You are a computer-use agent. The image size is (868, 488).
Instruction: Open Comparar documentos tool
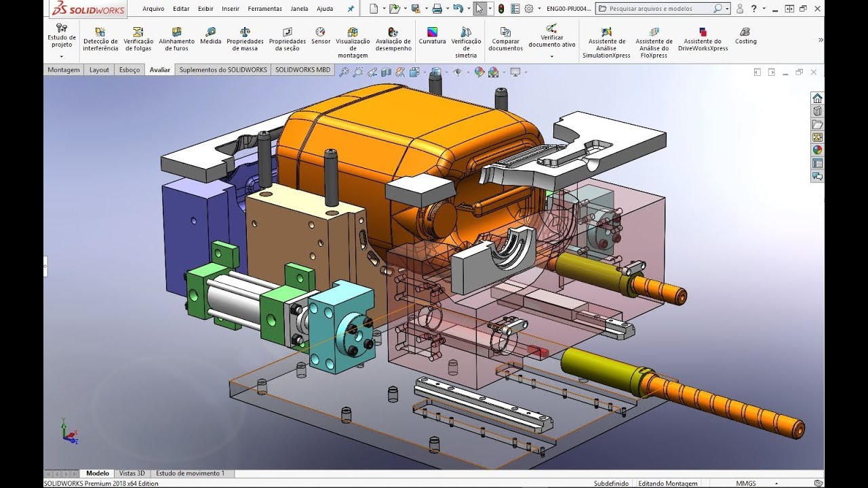coord(506,40)
